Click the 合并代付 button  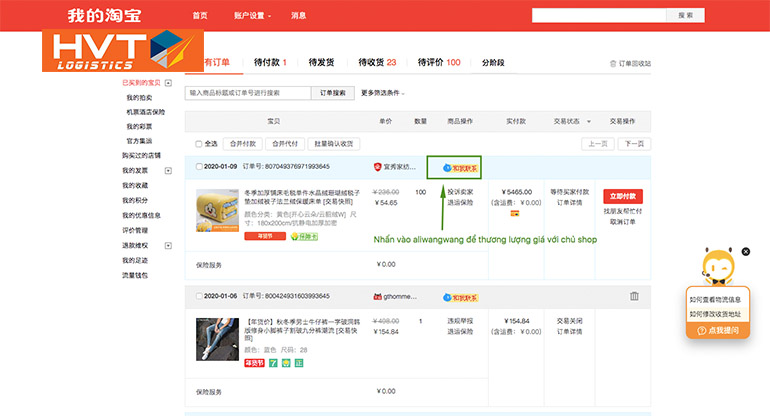pyautogui.click(x=285, y=144)
